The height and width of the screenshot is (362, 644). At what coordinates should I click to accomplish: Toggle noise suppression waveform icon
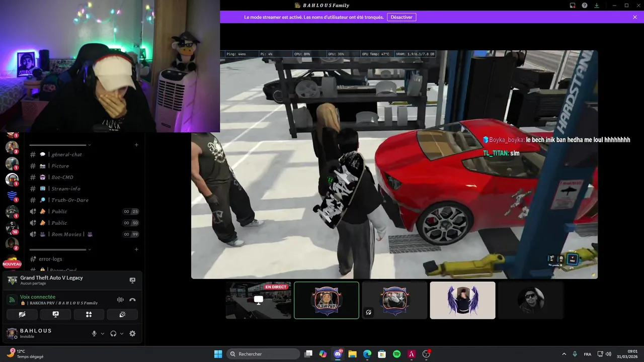click(120, 300)
